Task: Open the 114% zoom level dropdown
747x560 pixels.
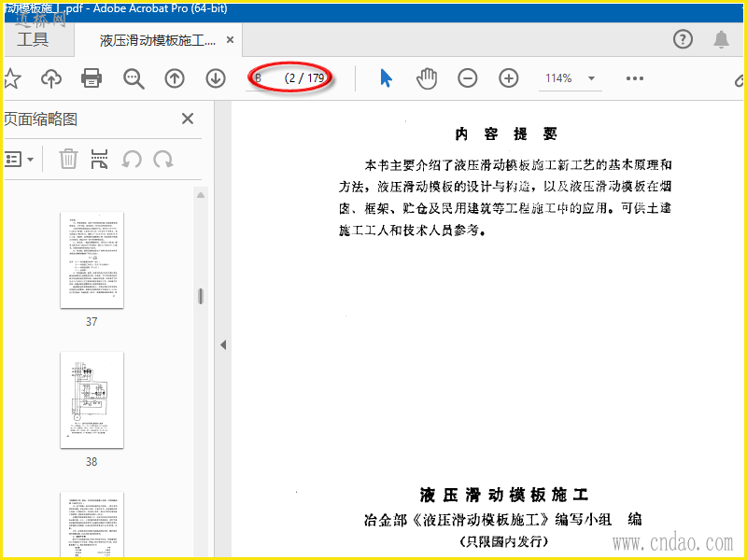Action: coord(591,78)
